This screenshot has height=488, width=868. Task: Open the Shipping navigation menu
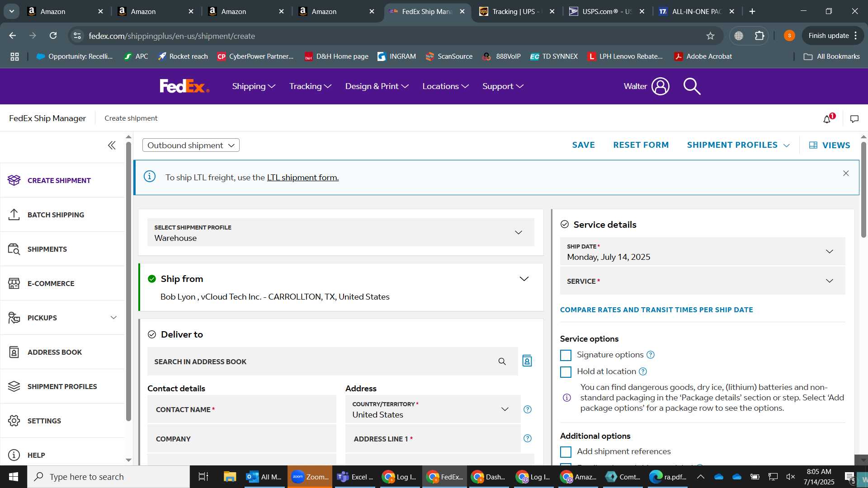click(254, 86)
